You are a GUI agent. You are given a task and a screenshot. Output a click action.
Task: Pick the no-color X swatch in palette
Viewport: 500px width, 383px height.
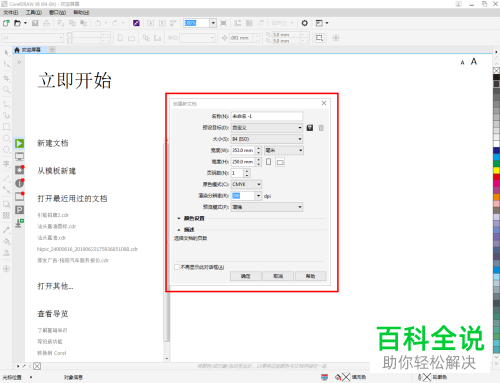point(496,70)
